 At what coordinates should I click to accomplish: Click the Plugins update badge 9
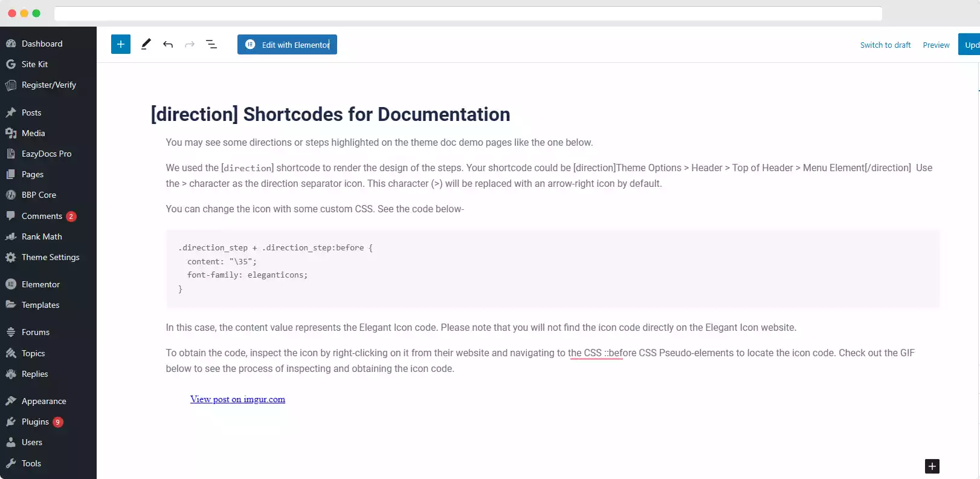[x=58, y=422]
